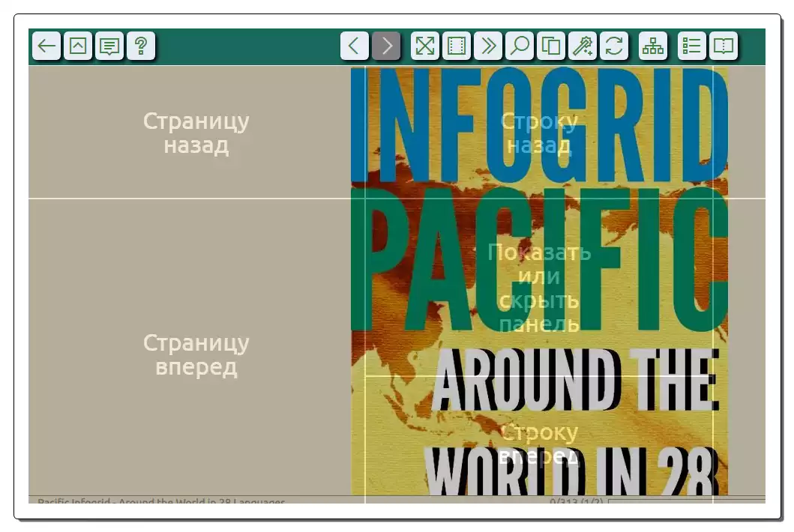Click the back arrow icon in toolbar
Screen dimensions: 794x532
click(x=46, y=46)
